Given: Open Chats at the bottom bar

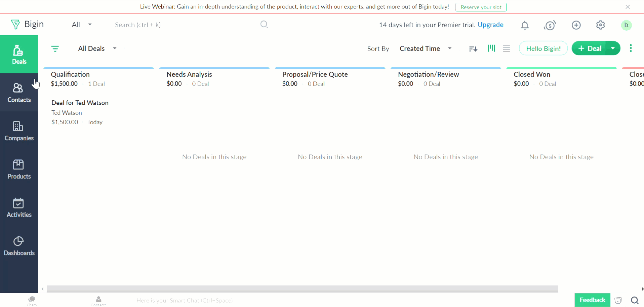Looking at the screenshot, I should 32,301.
